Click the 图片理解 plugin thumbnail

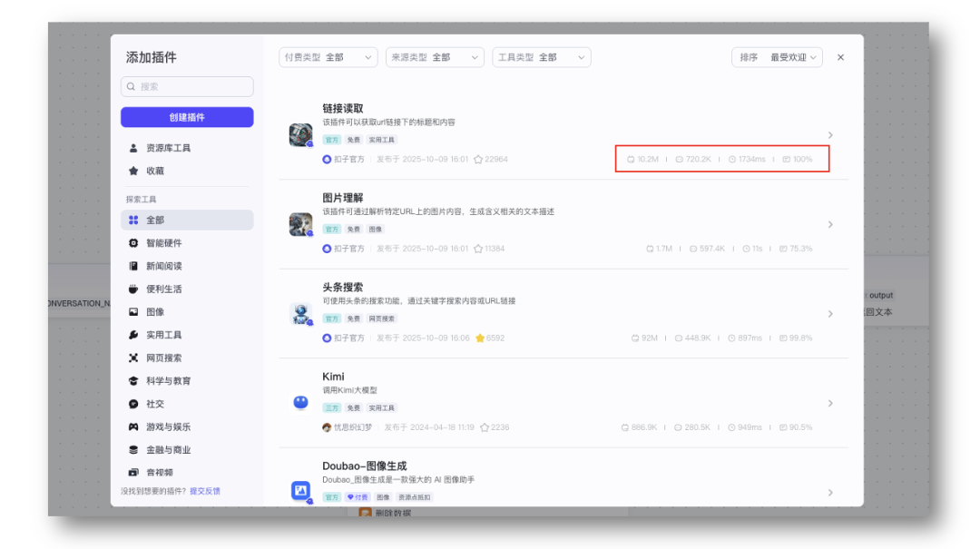300,224
